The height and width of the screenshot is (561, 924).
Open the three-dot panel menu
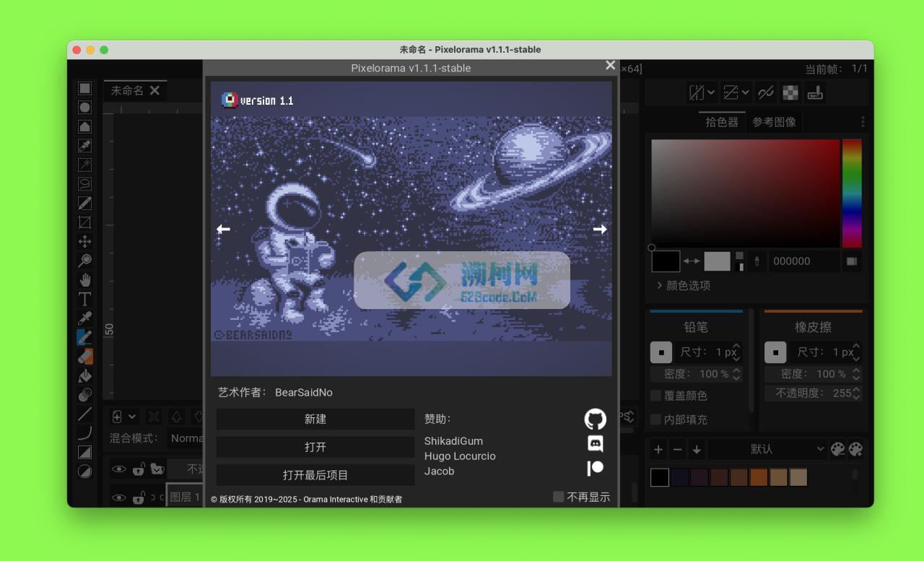(863, 122)
